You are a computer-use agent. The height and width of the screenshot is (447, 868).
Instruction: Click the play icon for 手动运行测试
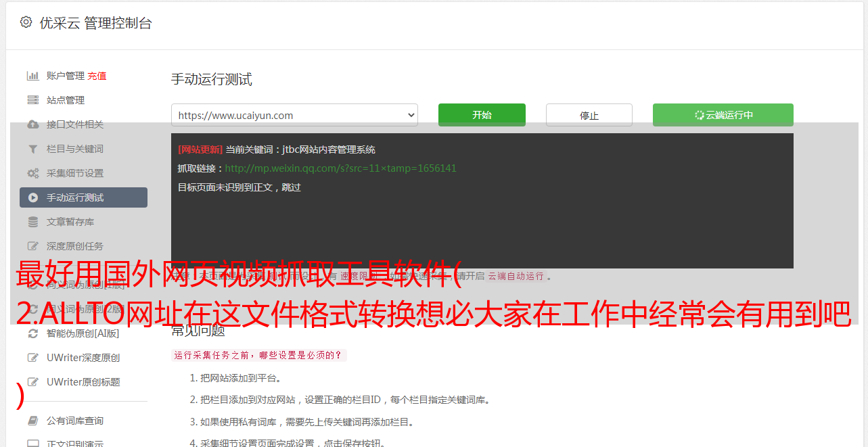point(32,197)
